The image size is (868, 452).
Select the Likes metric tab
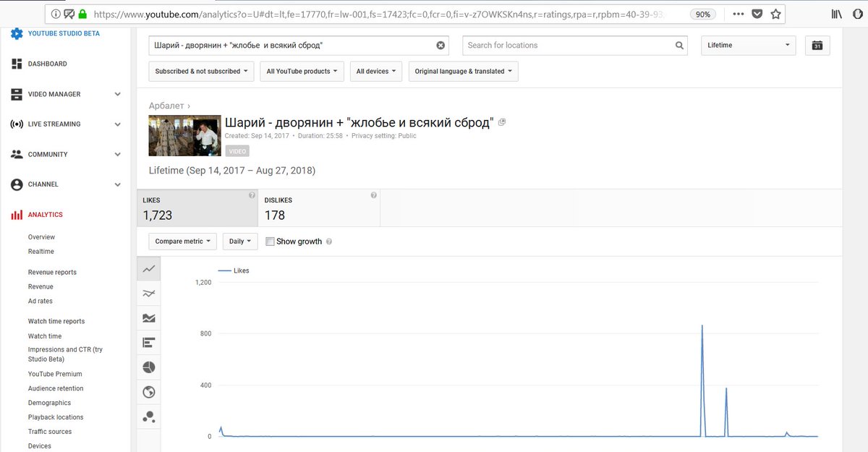click(197, 208)
